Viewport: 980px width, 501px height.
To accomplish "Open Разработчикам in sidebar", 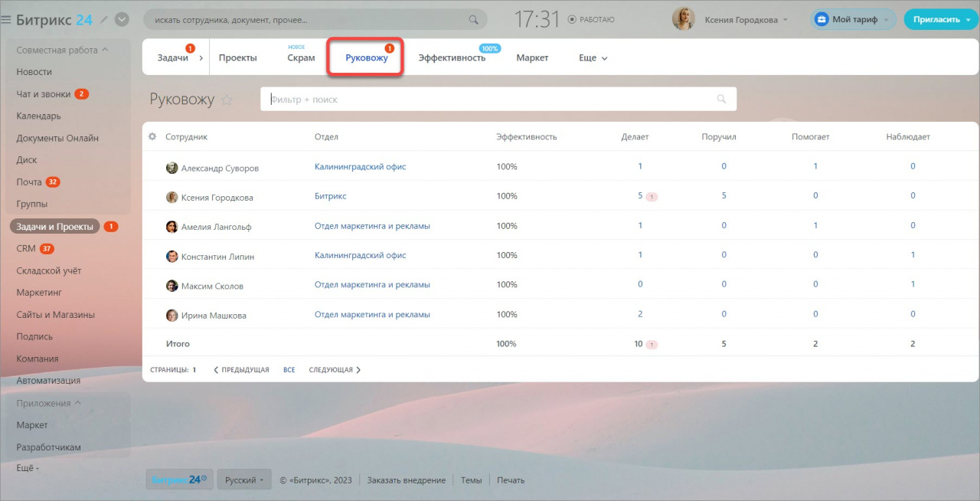I will tap(49, 447).
